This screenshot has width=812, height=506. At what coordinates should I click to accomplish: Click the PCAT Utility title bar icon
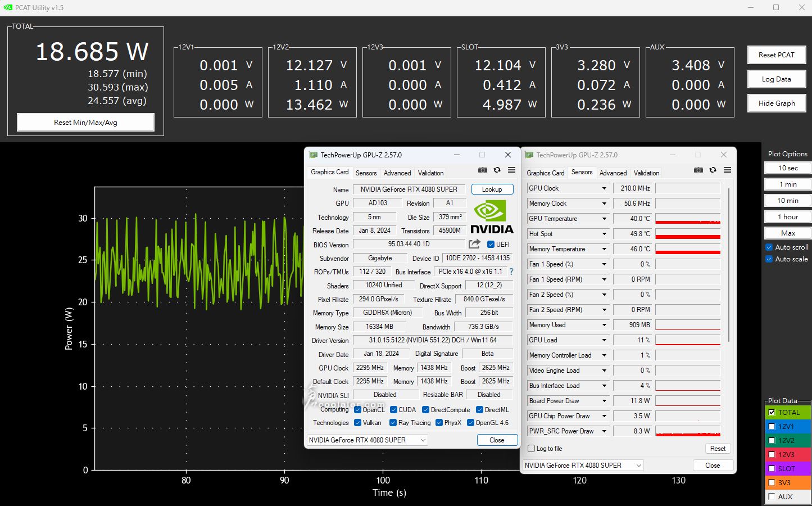click(x=8, y=8)
